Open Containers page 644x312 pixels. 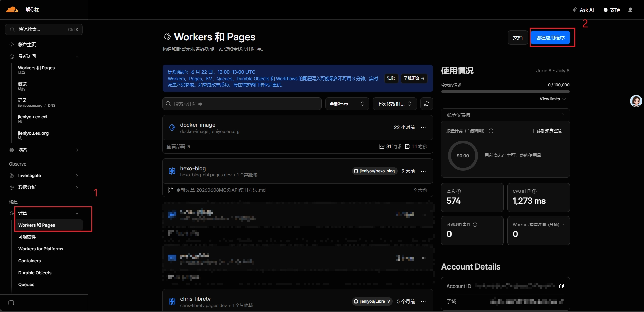(30, 261)
